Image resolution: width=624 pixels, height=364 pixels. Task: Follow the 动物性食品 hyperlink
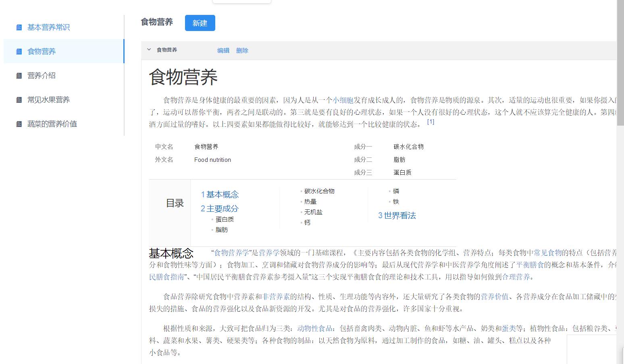coord(314,328)
